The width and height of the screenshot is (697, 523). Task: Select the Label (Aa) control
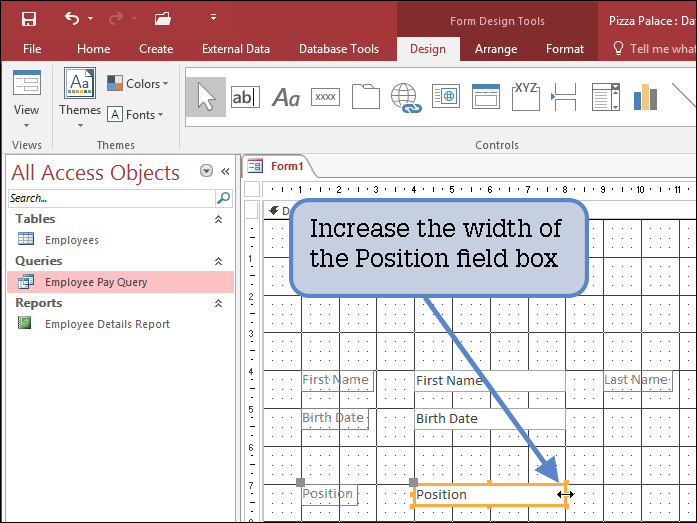[x=286, y=97]
